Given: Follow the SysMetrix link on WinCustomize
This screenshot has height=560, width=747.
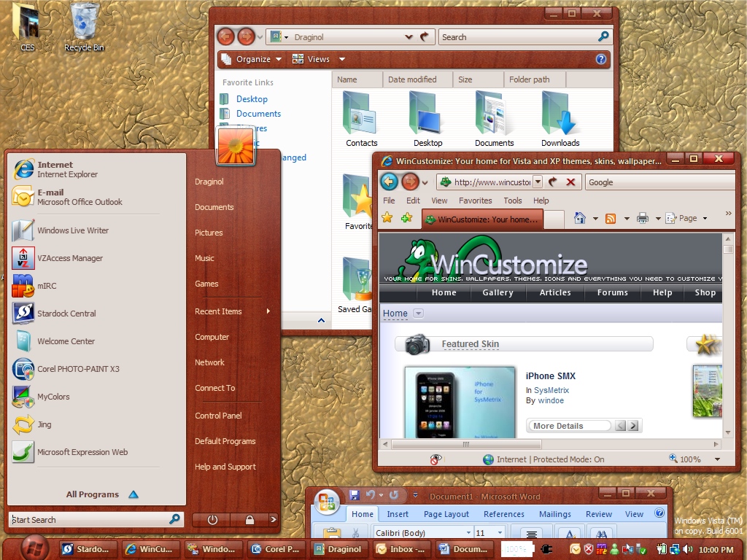Looking at the screenshot, I should [x=551, y=390].
